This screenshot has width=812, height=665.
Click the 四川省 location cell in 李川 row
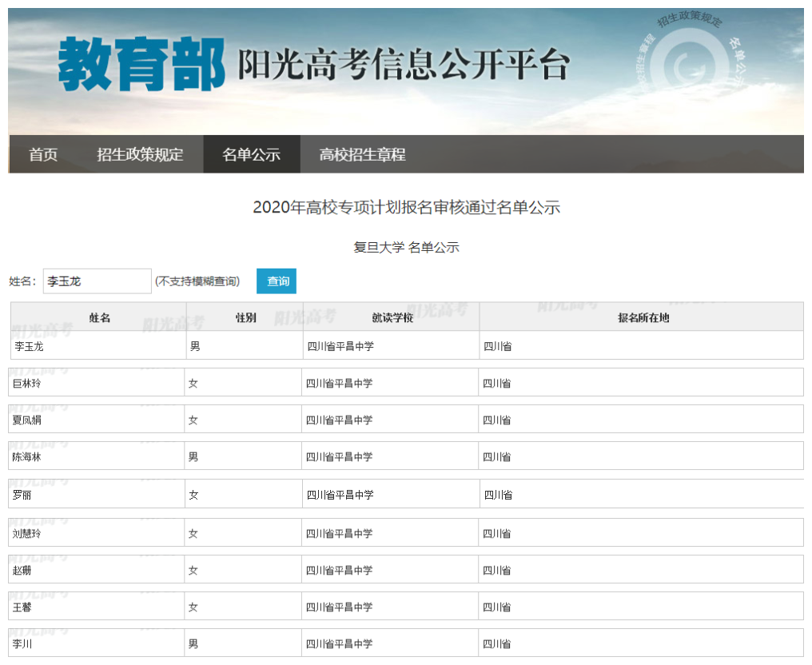(x=641, y=643)
